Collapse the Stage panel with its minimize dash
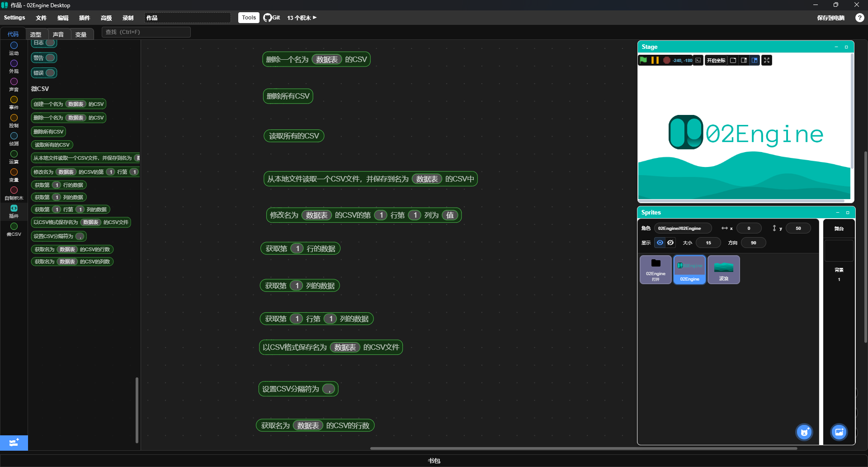Viewport: 868px width, 467px height. [x=836, y=47]
